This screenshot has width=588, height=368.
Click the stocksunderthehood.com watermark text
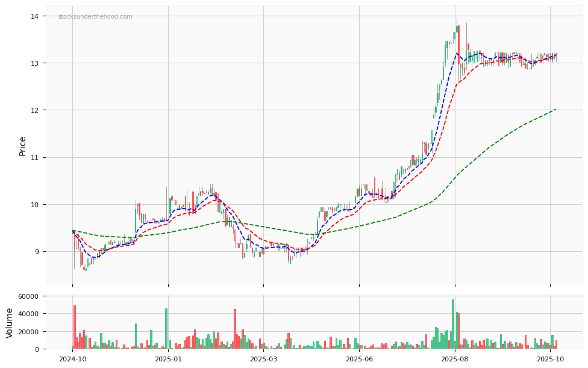point(95,17)
